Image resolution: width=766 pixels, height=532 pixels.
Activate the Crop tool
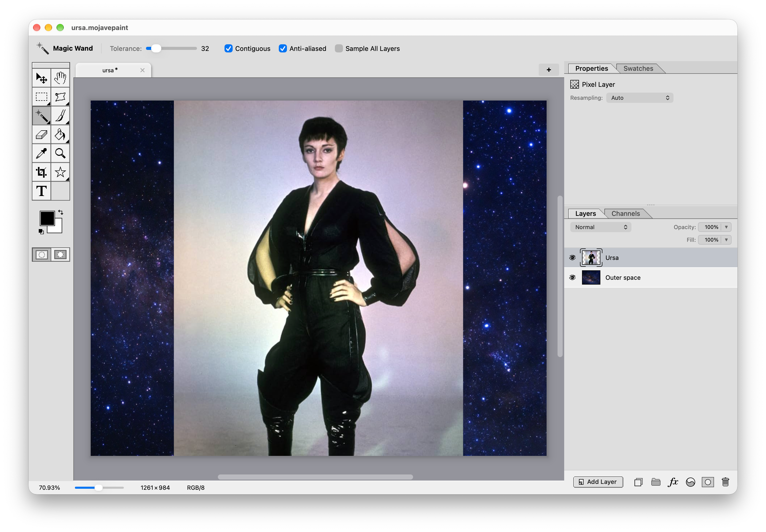(x=41, y=172)
